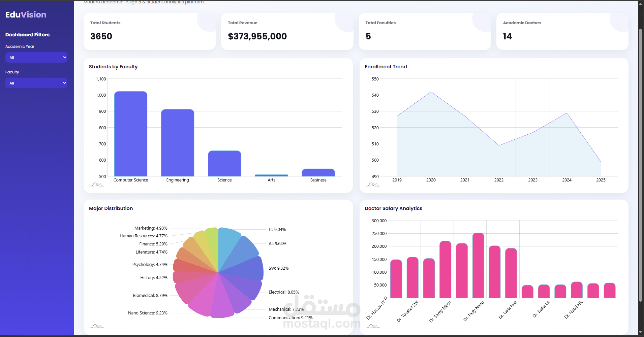644x337 pixels.
Task: Click the Total Faculties card
Action: [x=425, y=31]
